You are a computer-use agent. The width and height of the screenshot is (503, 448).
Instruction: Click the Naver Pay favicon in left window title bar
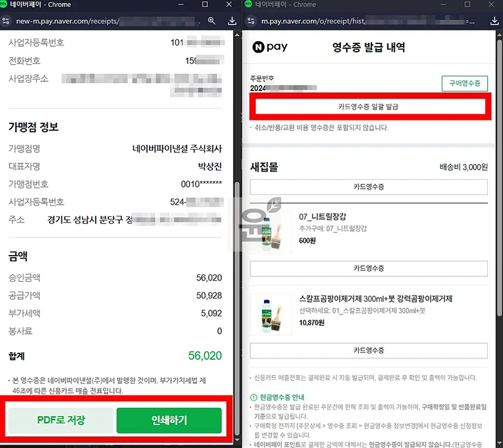(3, 4)
